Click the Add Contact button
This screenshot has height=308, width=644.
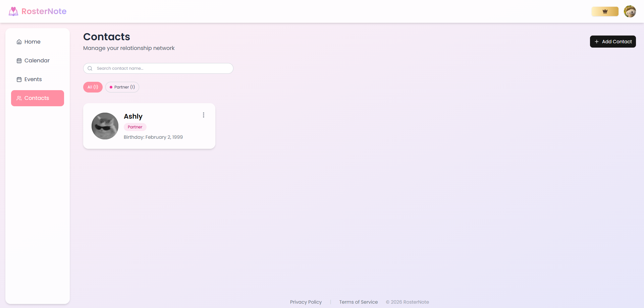tap(613, 42)
